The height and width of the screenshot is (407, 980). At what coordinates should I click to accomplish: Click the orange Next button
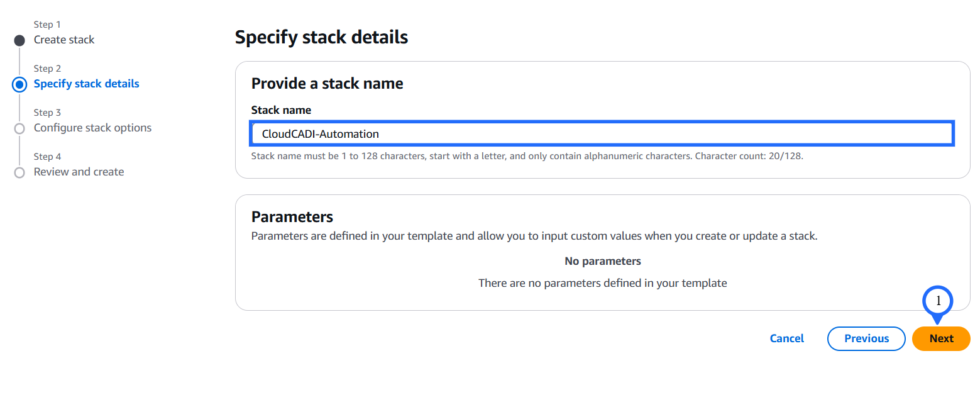coord(940,338)
